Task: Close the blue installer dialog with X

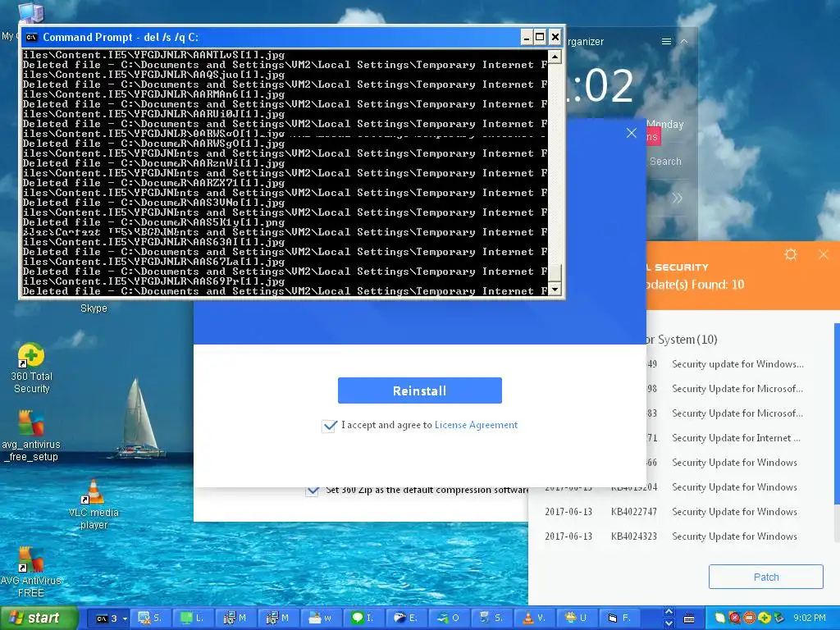Action: point(632,133)
